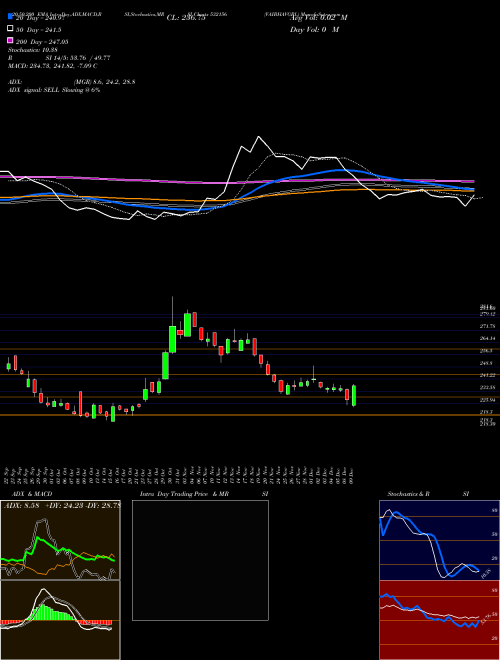This screenshot has height=660, width=500.
Task: Click the 'MACD: 234.73, 241.82, -7.09 C' line
Action: point(53,66)
